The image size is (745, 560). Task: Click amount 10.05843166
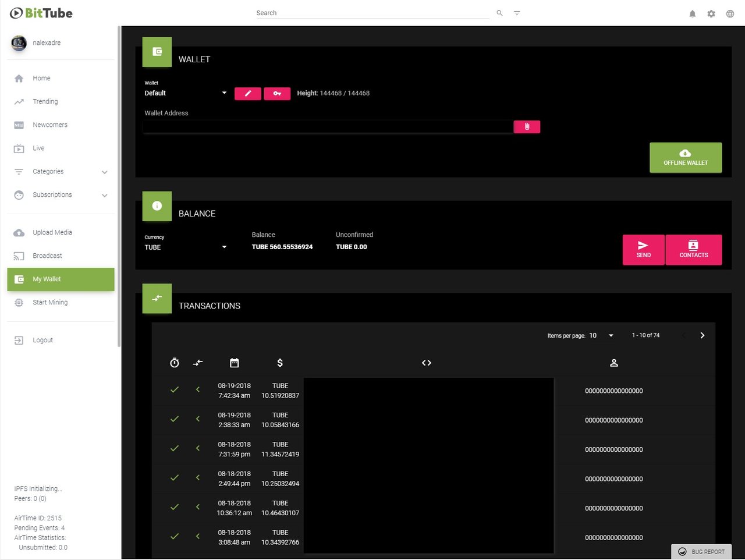pyautogui.click(x=280, y=425)
